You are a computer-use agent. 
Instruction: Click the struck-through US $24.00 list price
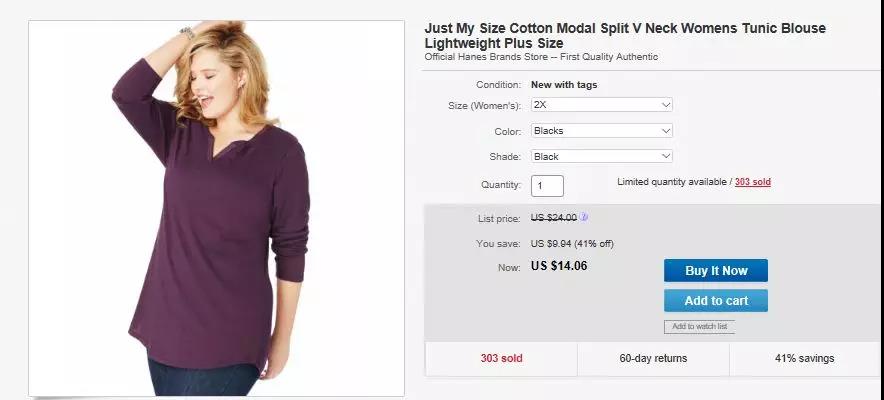coord(553,218)
